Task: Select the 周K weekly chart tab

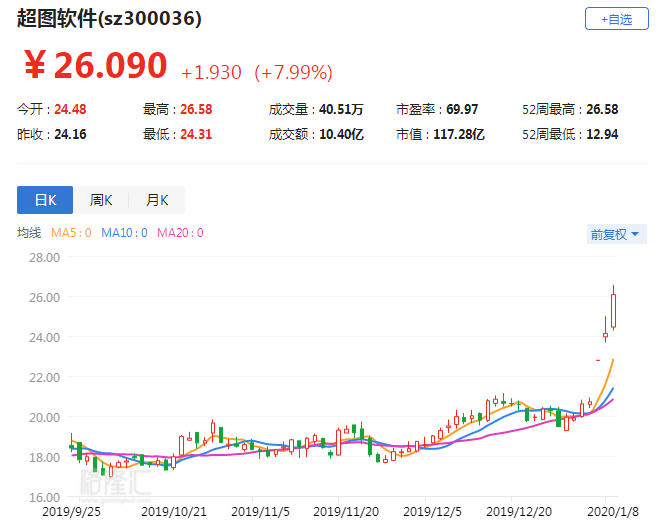Action: [x=101, y=200]
